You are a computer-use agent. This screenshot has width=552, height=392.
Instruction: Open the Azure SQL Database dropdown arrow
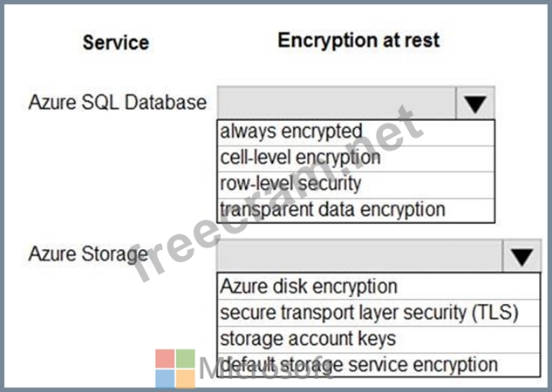pos(475,104)
